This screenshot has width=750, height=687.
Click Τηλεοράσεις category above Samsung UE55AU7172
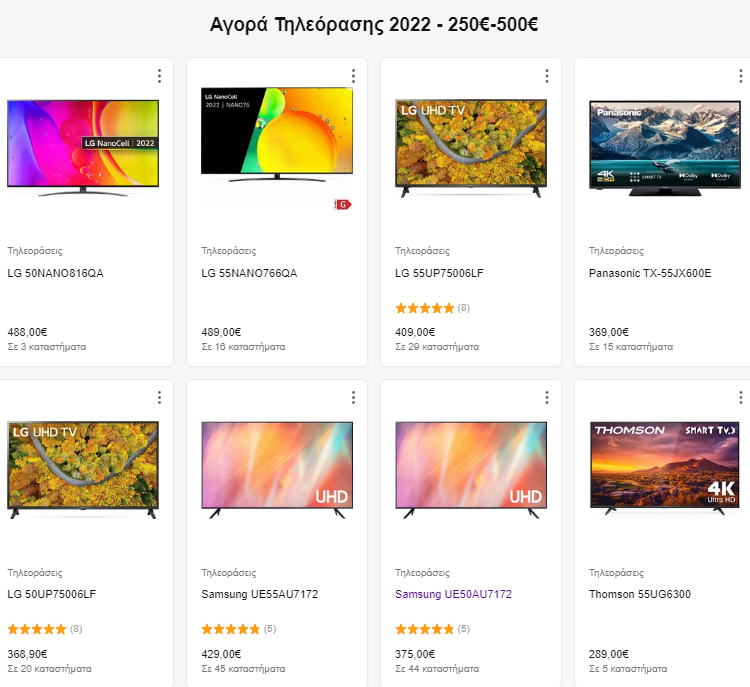coord(229,573)
